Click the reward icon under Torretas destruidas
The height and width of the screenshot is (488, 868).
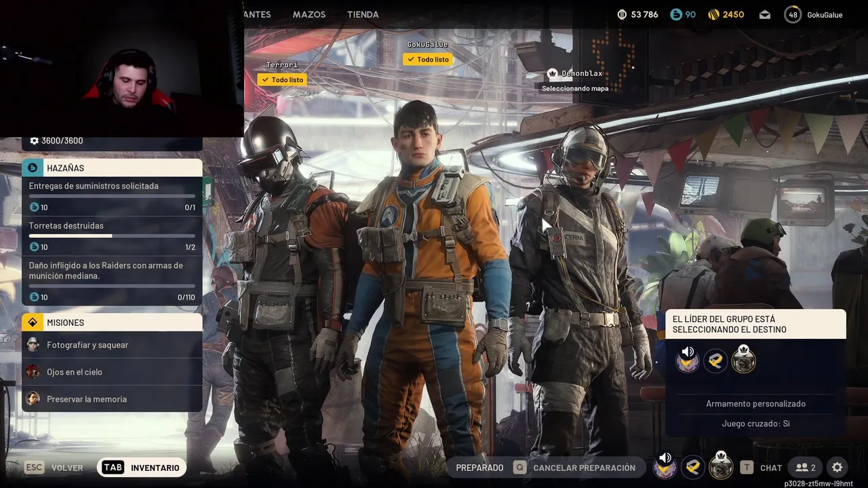coord(34,247)
